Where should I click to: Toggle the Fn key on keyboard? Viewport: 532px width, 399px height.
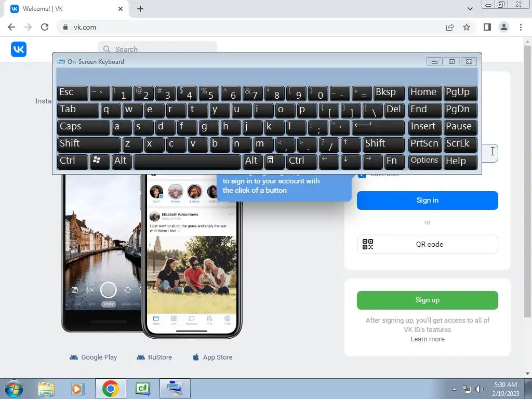tap(394, 162)
